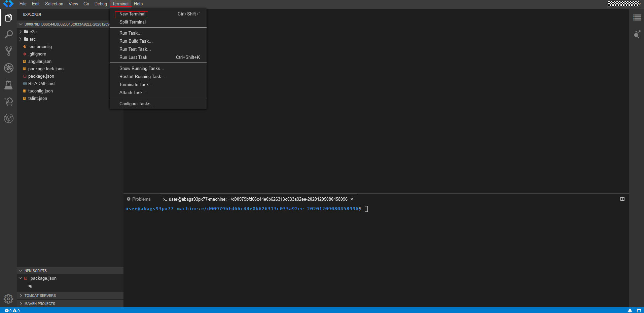This screenshot has width=644, height=313.
Task: Open the settings gear at bottom left
Action: point(8,299)
